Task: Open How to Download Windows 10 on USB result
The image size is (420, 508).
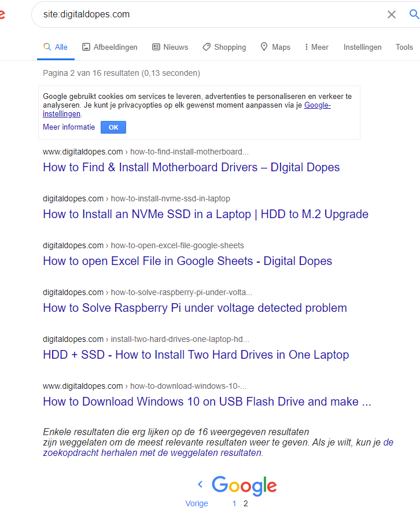Action: pos(207,402)
